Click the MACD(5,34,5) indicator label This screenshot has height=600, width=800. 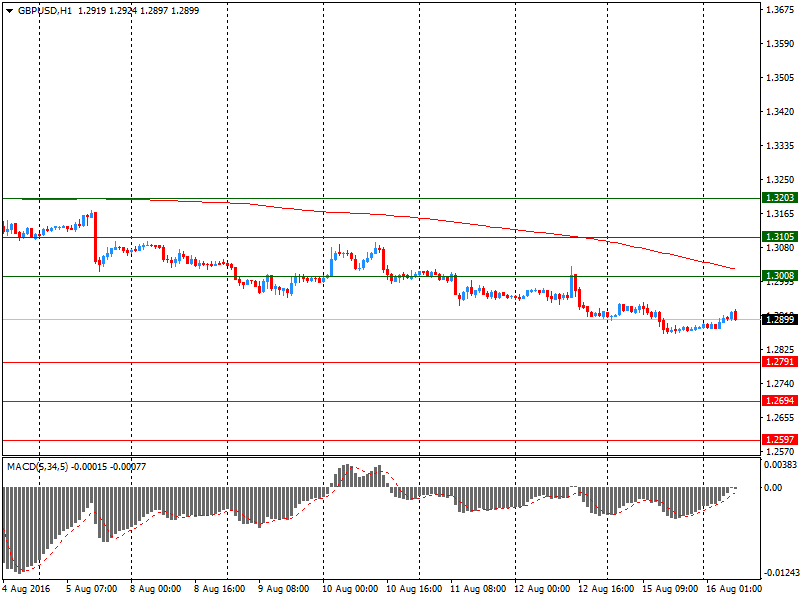(x=37, y=466)
